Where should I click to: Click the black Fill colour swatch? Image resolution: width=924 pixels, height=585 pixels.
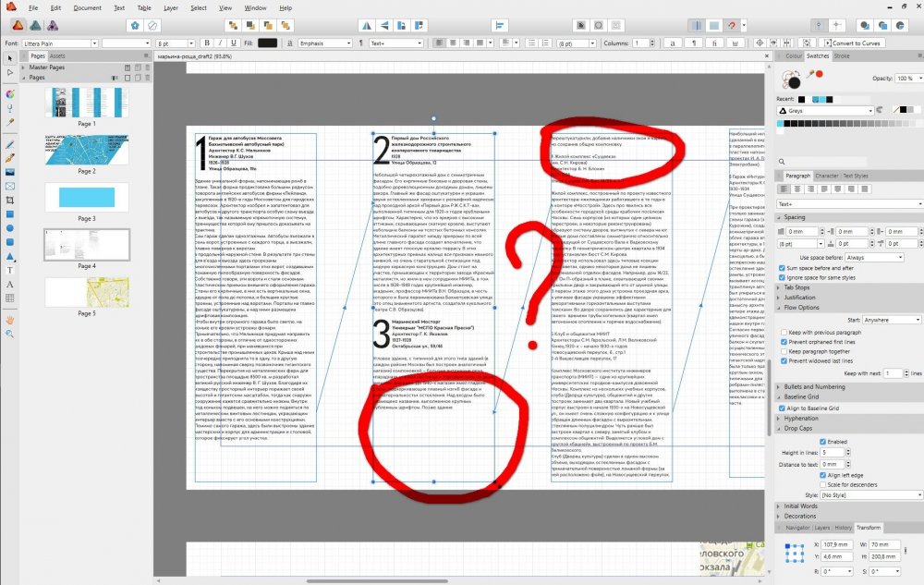tap(267, 43)
